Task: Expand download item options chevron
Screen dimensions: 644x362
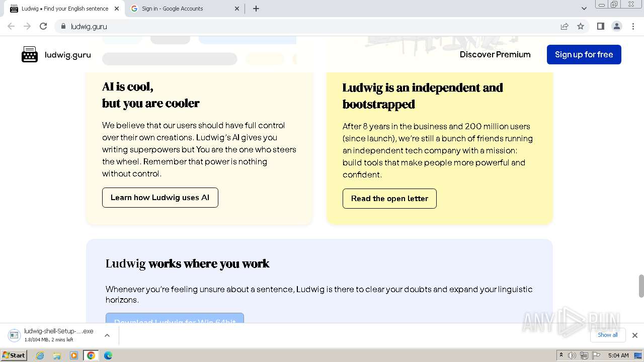Action: [107, 335]
